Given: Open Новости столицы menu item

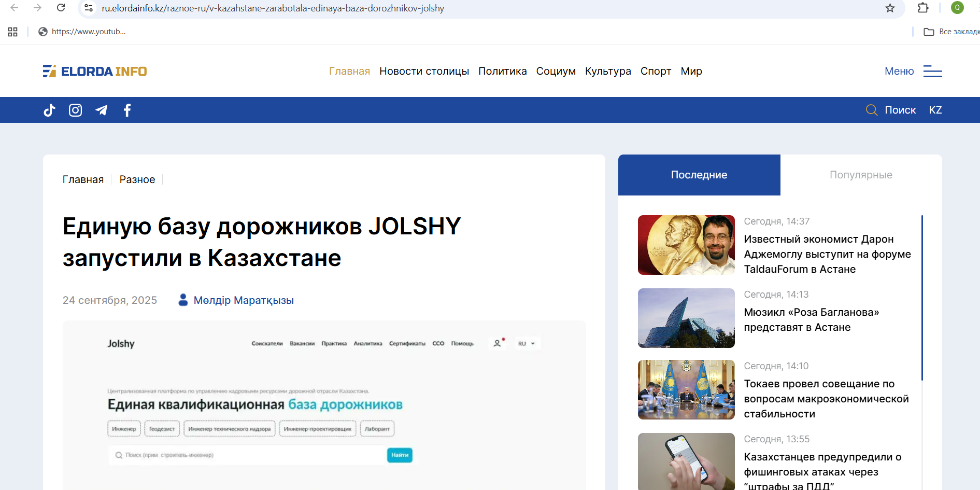Looking at the screenshot, I should (424, 71).
